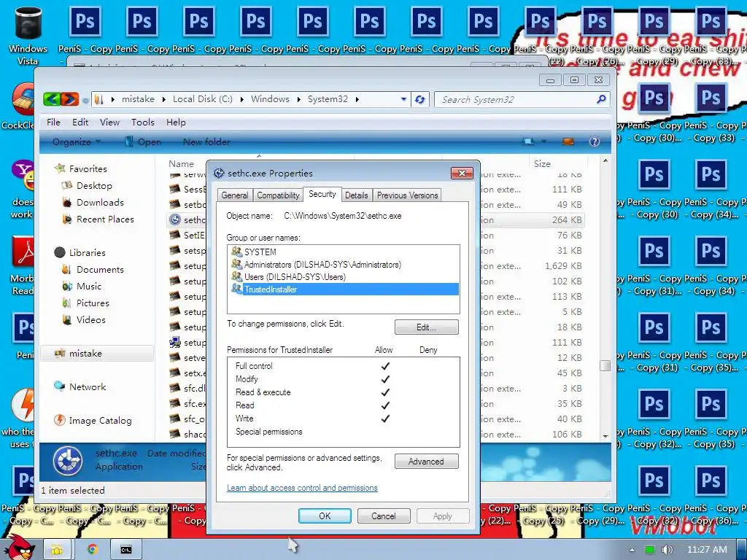747x560 pixels.
Task: Switch to the Details tab
Action: pyautogui.click(x=356, y=195)
